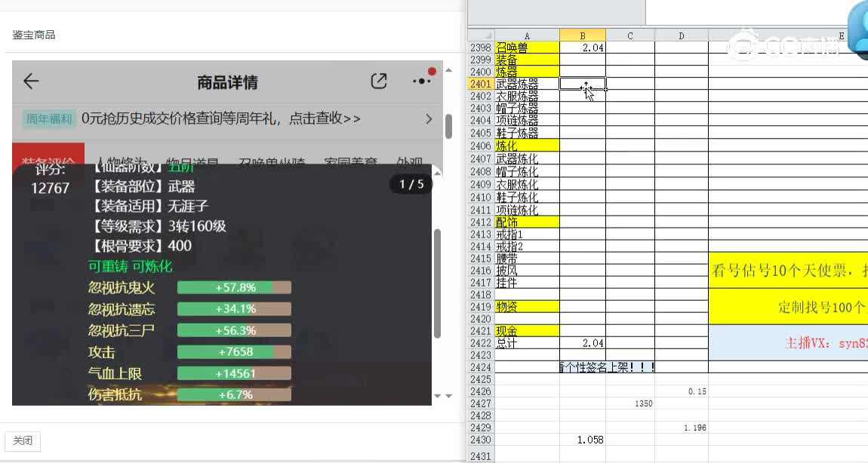The height and width of the screenshot is (463, 868).
Task: Select the yellow 现金 cell in row 2421
Action: click(526, 331)
